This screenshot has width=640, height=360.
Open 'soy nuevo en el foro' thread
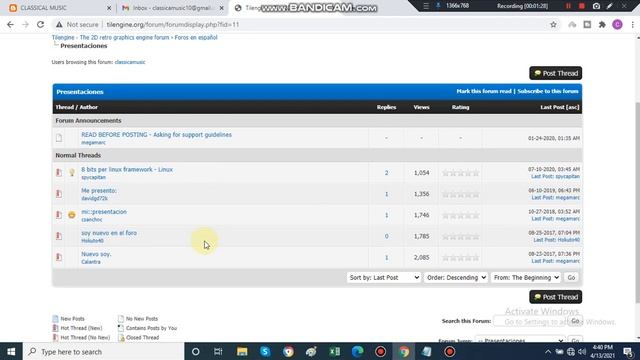[x=109, y=233]
